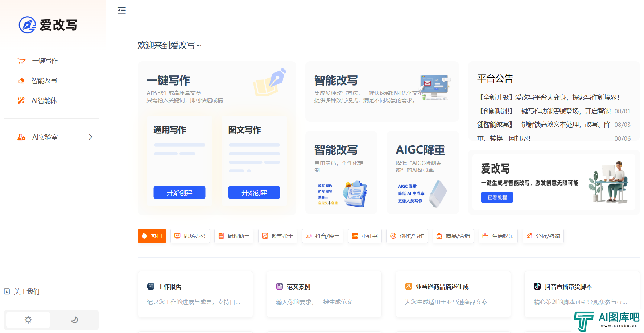Screen dimensions: 644x333
Task: Click the 抖音/快手 video icon
Action: (x=309, y=236)
